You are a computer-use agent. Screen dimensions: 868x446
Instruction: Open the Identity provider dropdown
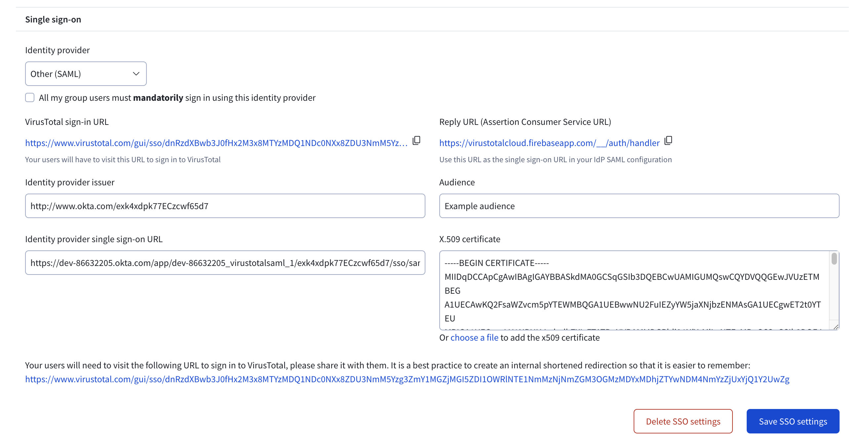(x=86, y=74)
